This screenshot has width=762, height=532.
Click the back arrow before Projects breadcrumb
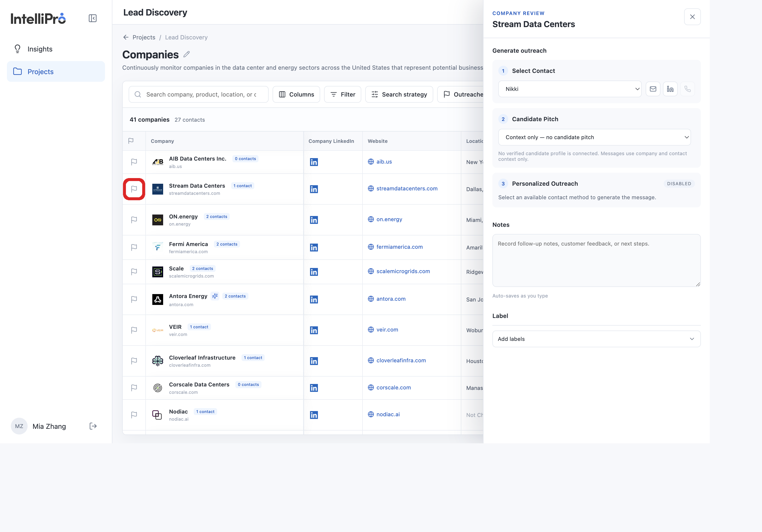pyautogui.click(x=126, y=37)
